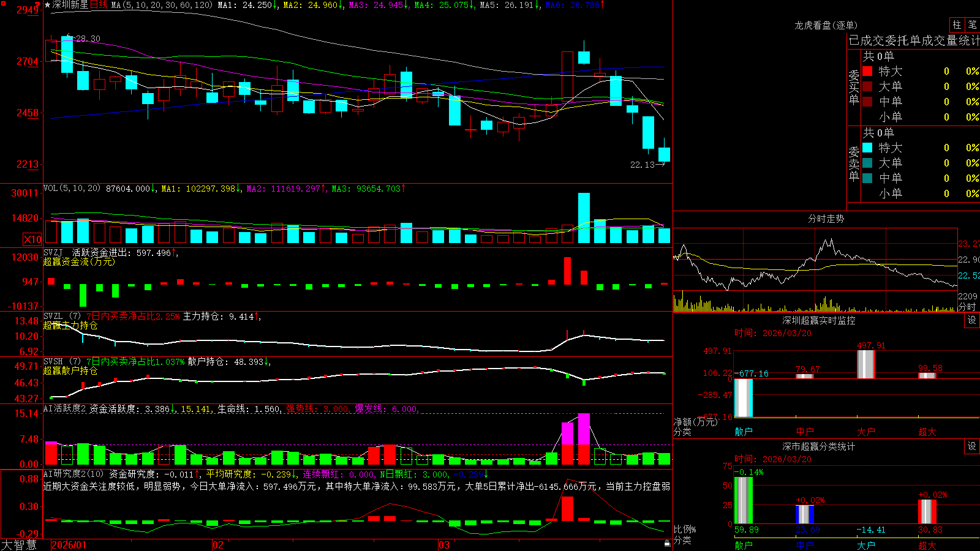This screenshot has width=980, height=551.
Task: Click the 2949 price axis label
Action: pos(28,10)
